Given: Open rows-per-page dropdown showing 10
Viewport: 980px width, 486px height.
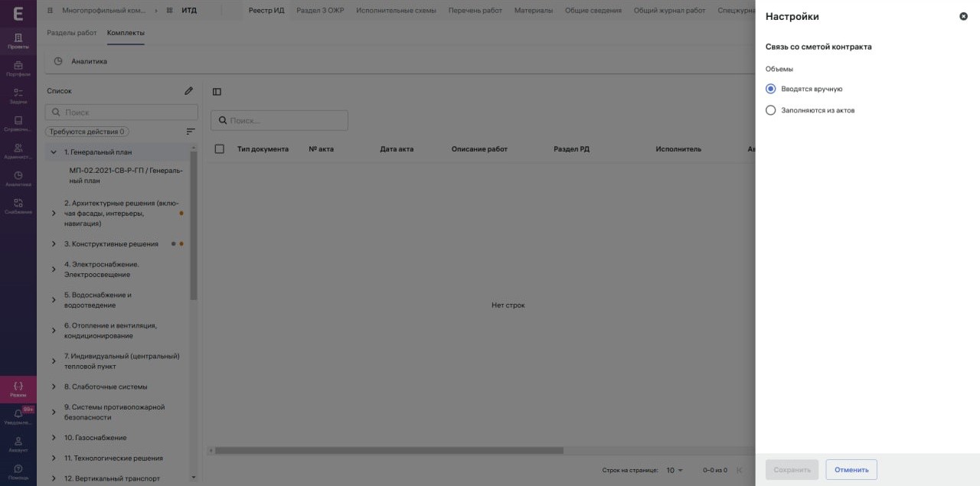Looking at the screenshot, I should coord(675,470).
